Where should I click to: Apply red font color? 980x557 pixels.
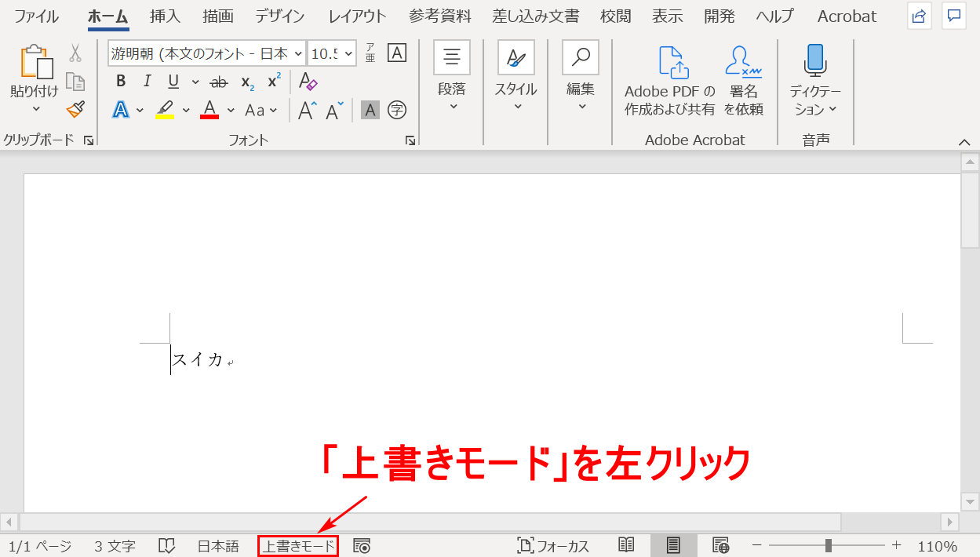[x=209, y=110]
